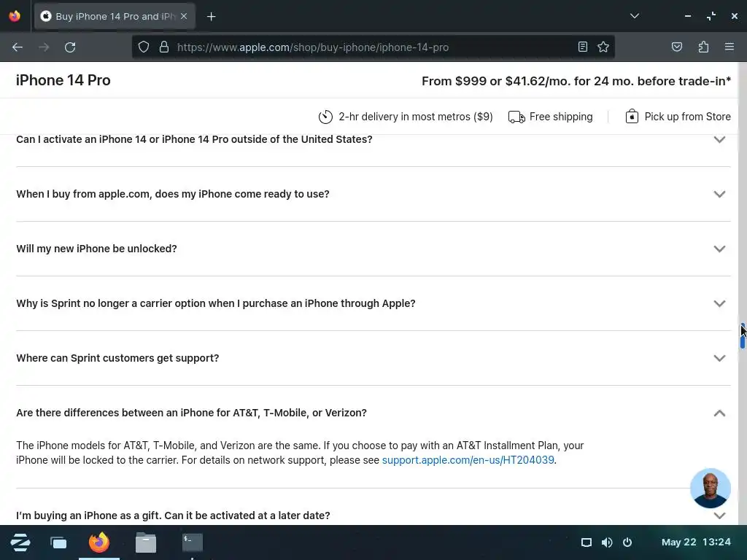Collapse AT&T, T-Mobile, or Verizon differences chevron
The width and height of the screenshot is (747, 560).
pos(719,413)
